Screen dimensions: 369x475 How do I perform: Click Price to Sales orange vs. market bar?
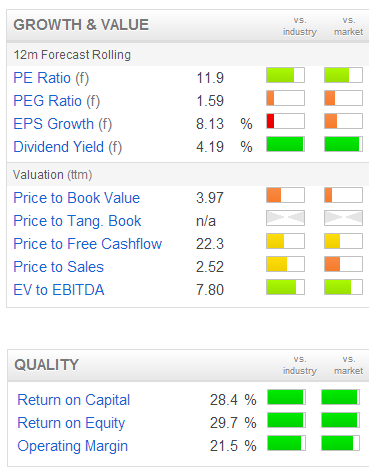pyautogui.click(x=343, y=264)
